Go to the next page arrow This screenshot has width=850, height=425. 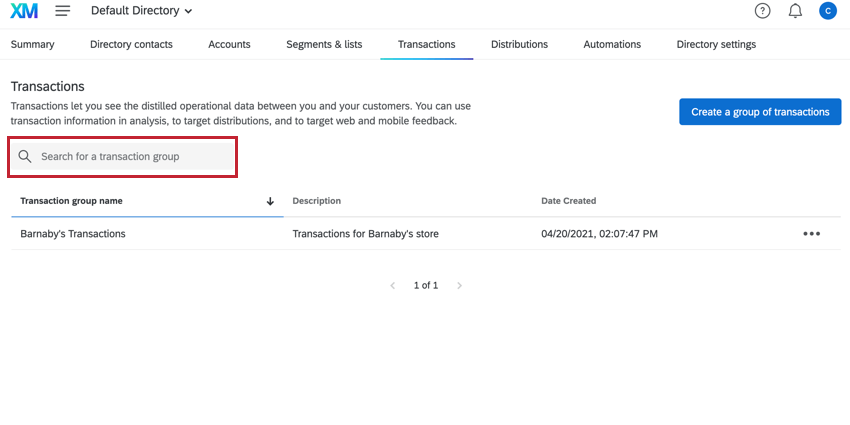click(459, 286)
